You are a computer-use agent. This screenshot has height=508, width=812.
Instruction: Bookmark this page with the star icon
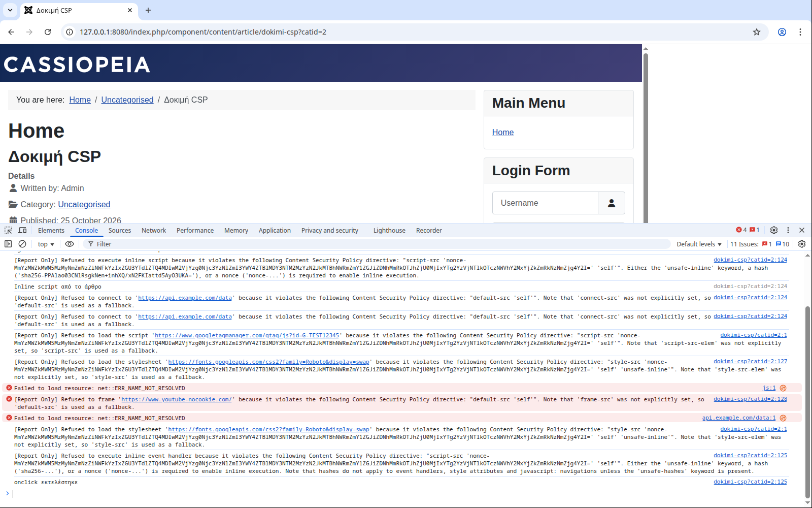tap(757, 32)
